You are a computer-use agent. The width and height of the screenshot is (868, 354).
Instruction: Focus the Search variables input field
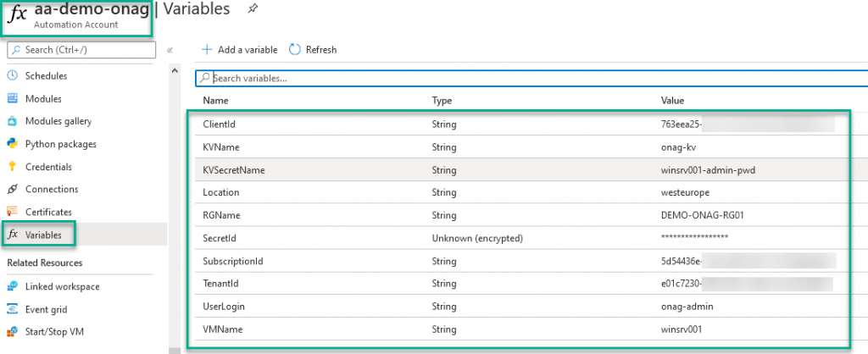531,78
